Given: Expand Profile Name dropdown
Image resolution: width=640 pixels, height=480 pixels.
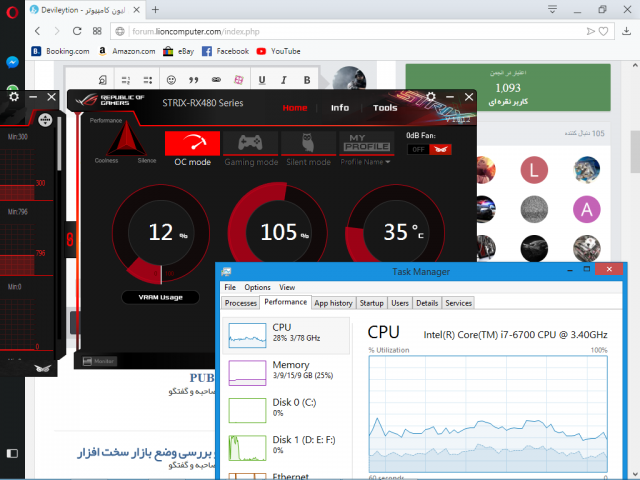Looking at the screenshot, I should [365, 162].
